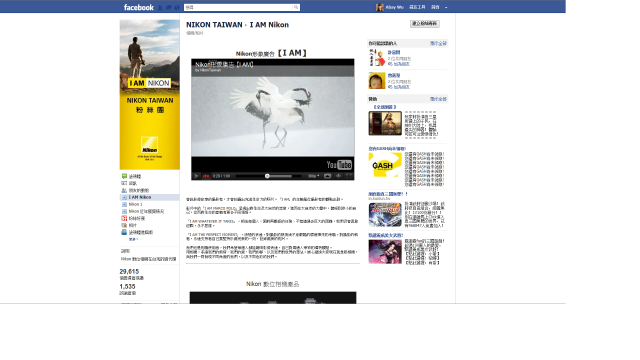Click the 29,615 likes count
The image size is (640, 360).
click(x=129, y=271)
